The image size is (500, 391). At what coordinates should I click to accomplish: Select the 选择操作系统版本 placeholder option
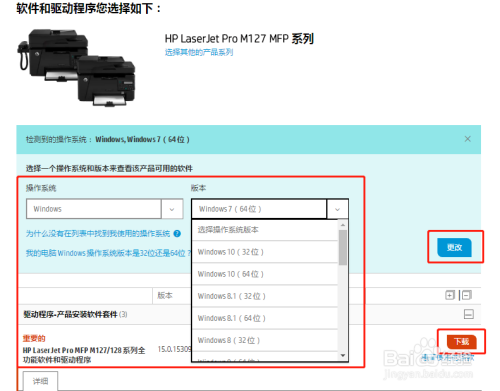[x=265, y=230]
